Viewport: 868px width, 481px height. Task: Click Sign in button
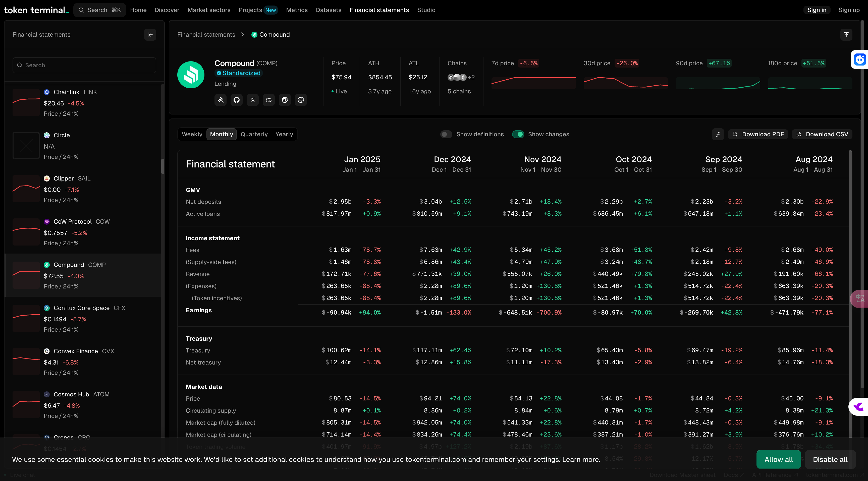[817, 10]
